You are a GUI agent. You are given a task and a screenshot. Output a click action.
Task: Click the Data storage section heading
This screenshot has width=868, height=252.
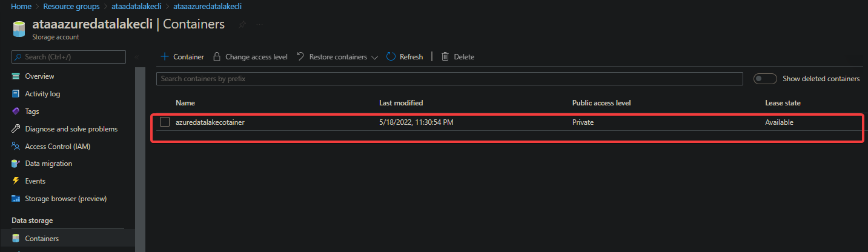pos(32,220)
